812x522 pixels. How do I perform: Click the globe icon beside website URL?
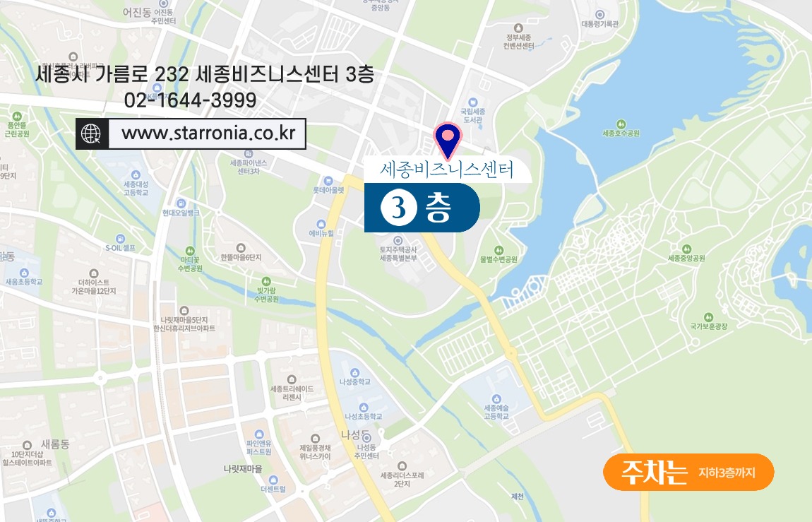click(91, 134)
